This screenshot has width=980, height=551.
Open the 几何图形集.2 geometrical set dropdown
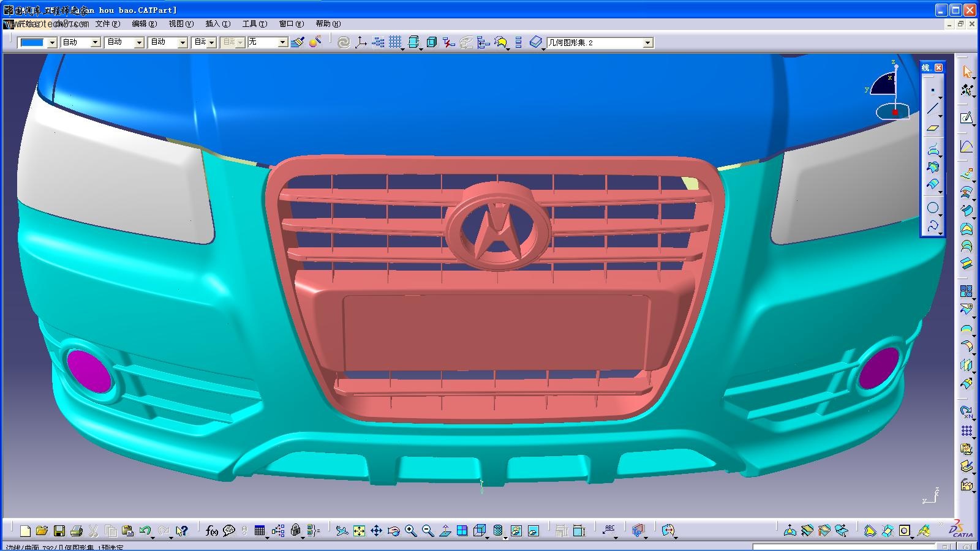coord(647,43)
